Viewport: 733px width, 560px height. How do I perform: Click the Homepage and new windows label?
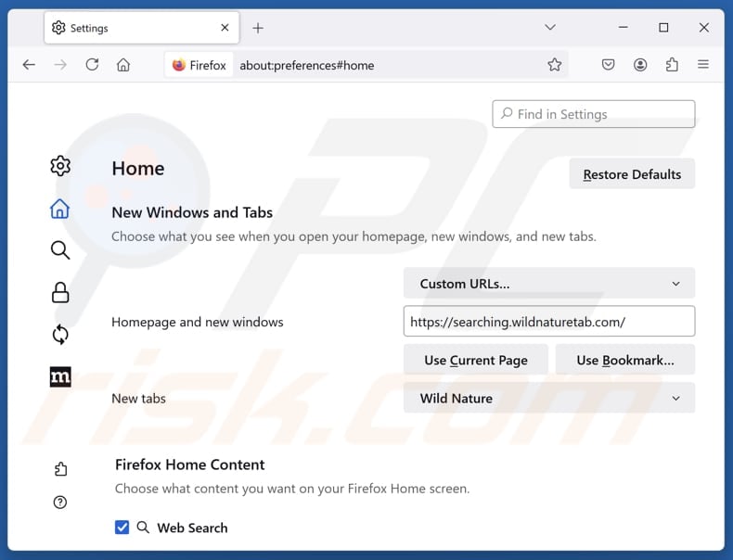[x=198, y=322]
